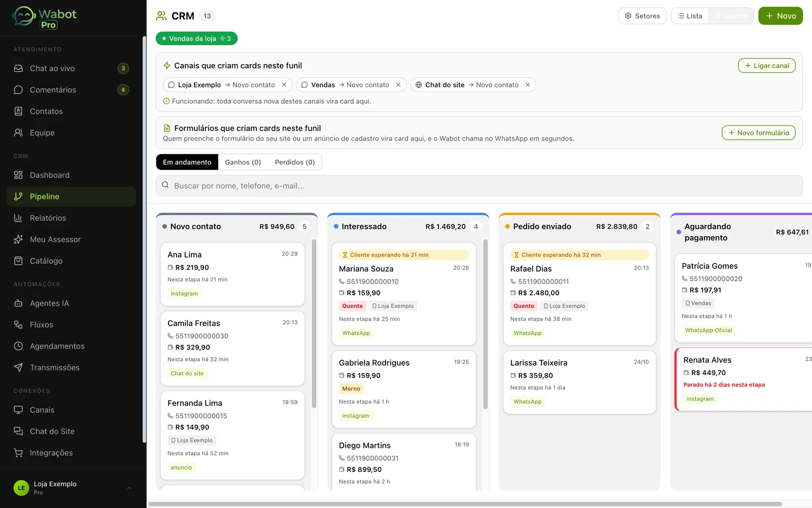
Task: Switch to Kanban view
Action: point(731,16)
